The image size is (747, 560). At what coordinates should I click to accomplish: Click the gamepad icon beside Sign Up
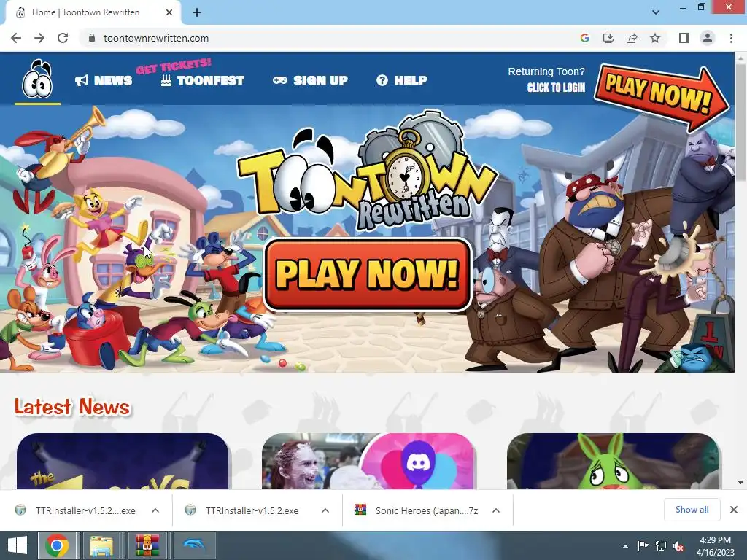279,80
